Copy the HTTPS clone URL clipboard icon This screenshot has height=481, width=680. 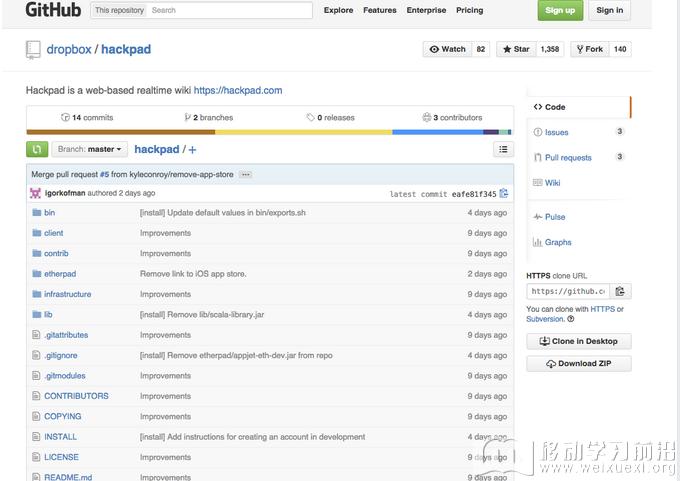[620, 291]
